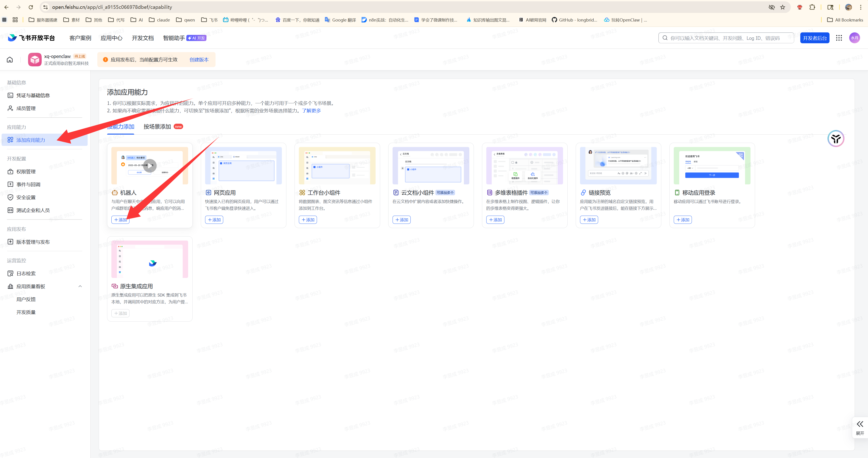Click the 开发者后台 button
The width and height of the screenshot is (868, 458).
tap(814, 38)
